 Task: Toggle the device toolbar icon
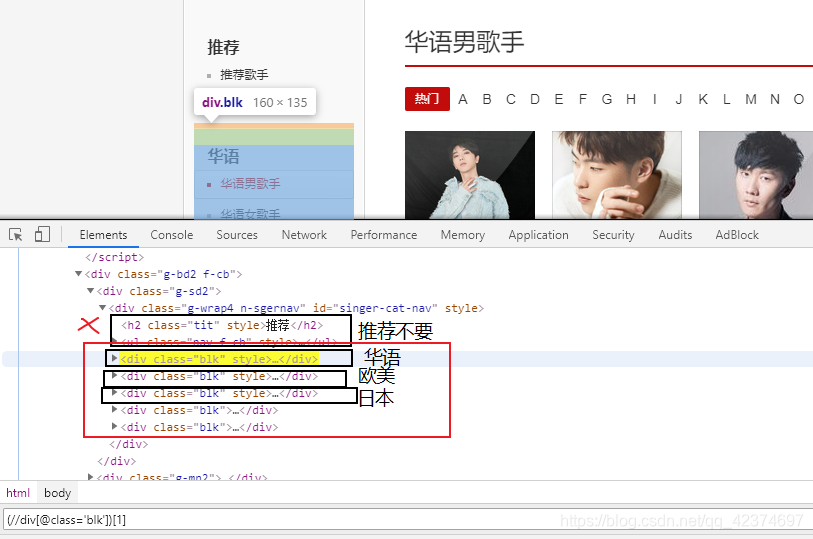pos(42,235)
